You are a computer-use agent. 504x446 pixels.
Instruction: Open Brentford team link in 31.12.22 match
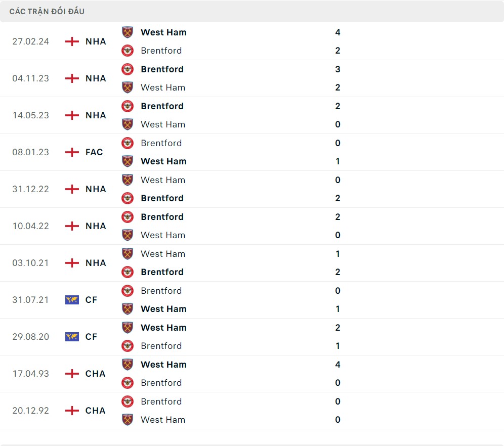pyautogui.click(x=162, y=198)
